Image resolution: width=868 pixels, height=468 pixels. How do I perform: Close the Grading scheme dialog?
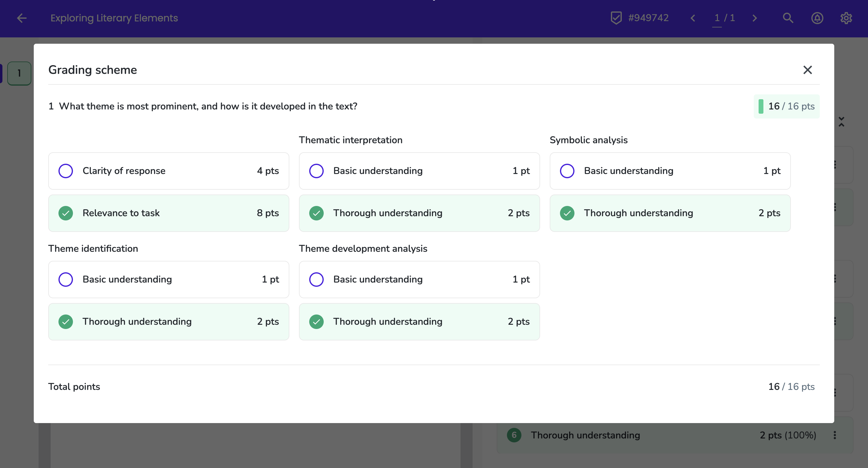click(808, 70)
